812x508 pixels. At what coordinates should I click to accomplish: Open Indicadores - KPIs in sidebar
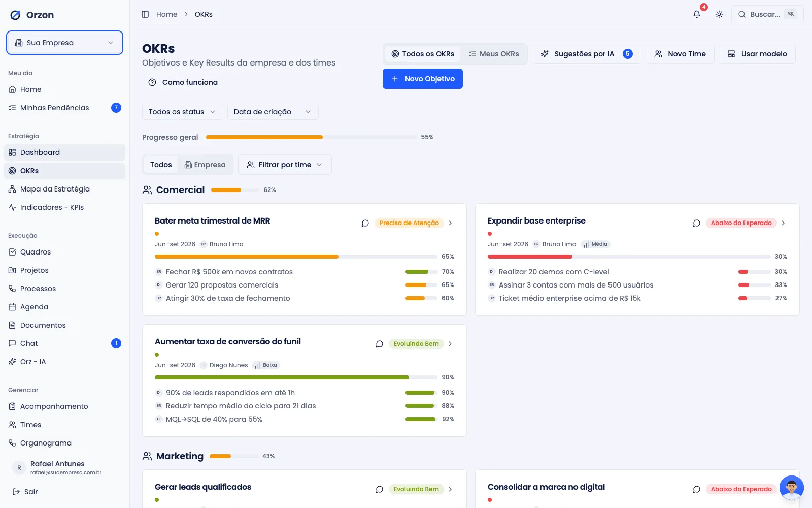click(64, 207)
